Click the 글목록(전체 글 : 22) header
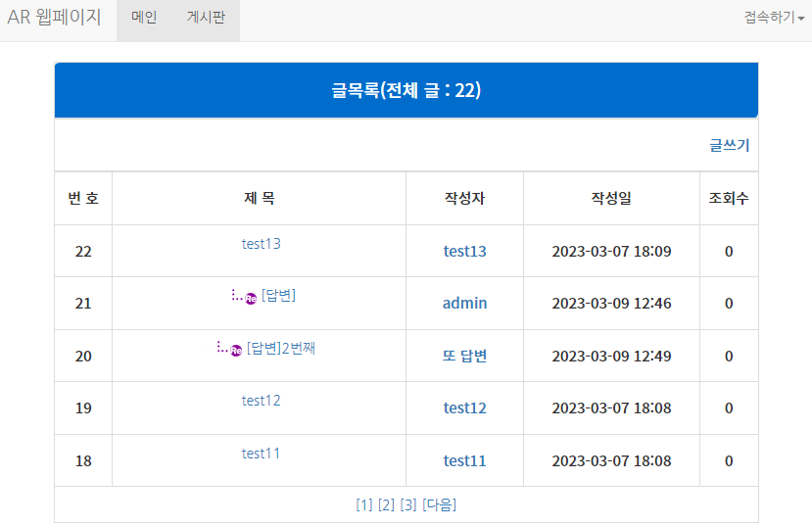 click(406, 90)
